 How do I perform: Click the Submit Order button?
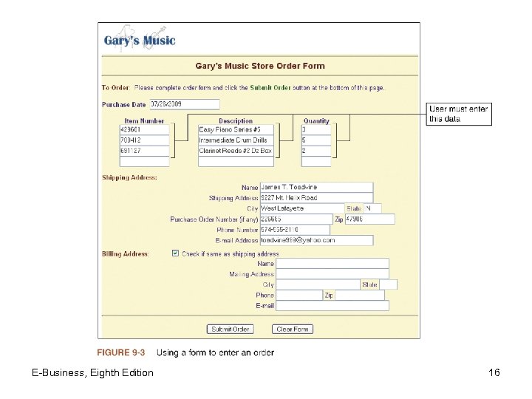point(231,329)
